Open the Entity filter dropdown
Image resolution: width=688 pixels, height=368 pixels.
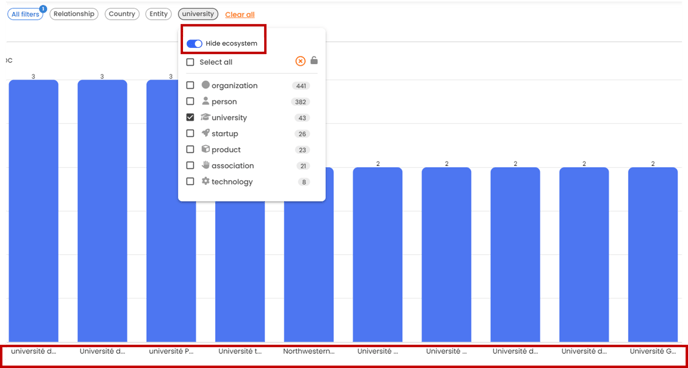[x=158, y=14]
